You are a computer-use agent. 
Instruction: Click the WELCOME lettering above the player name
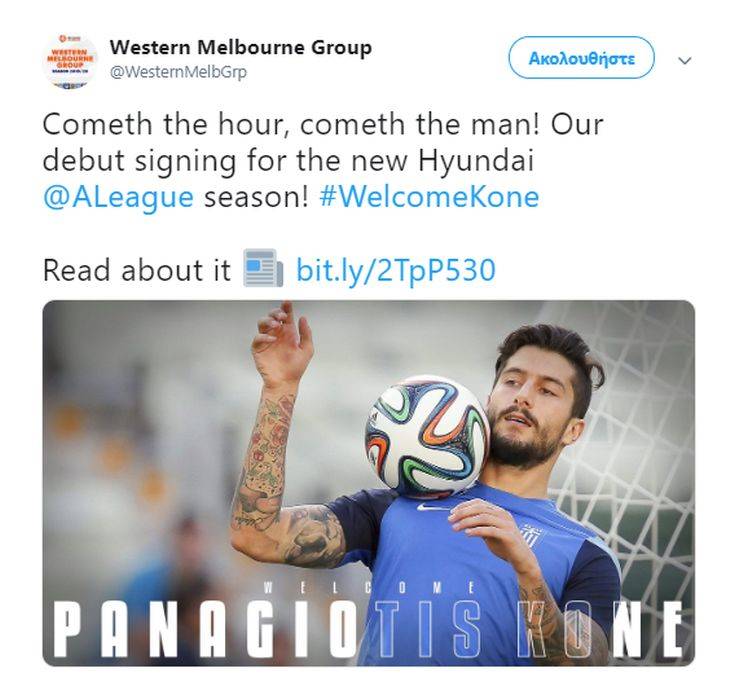[x=370, y=588]
